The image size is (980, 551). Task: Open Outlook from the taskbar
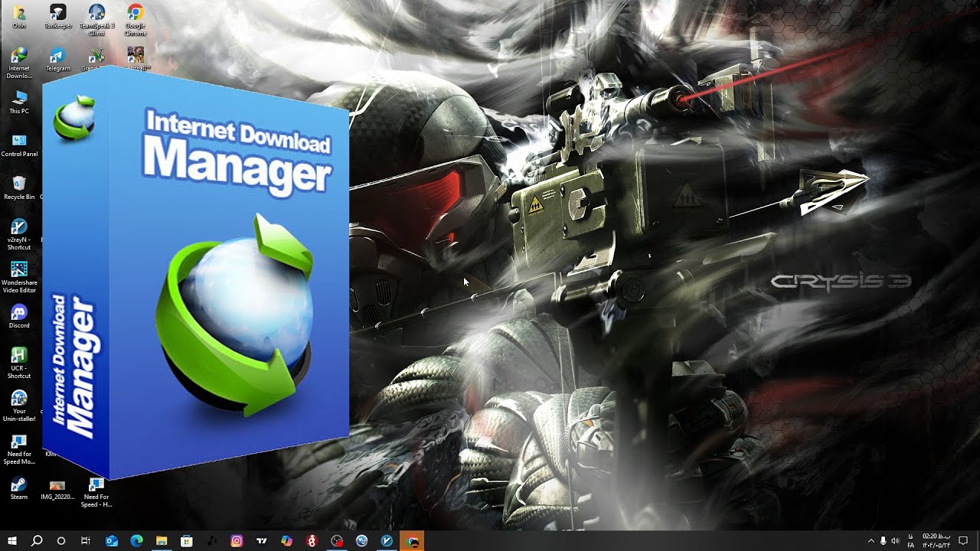pos(111,541)
